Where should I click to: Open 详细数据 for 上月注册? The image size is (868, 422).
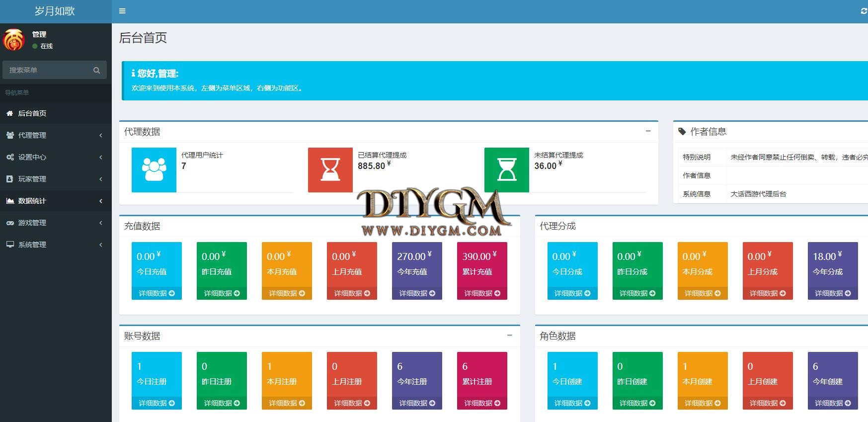352,403
